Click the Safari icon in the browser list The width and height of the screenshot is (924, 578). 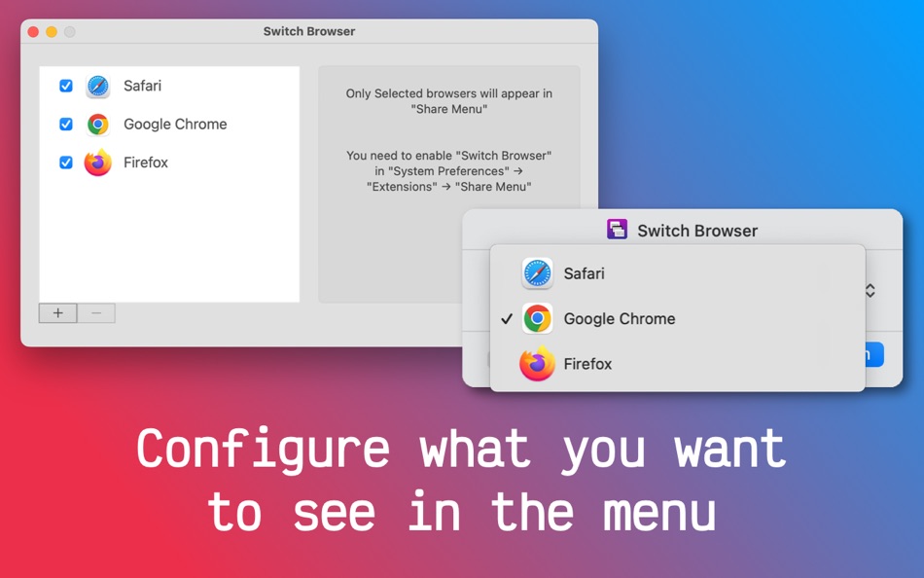[98, 86]
